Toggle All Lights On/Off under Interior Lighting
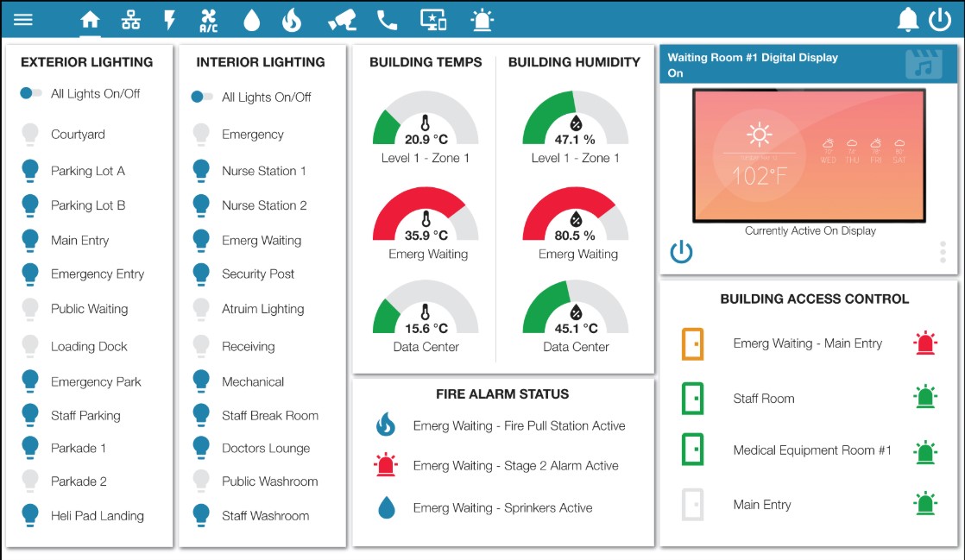965x560 pixels. coord(201,98)
